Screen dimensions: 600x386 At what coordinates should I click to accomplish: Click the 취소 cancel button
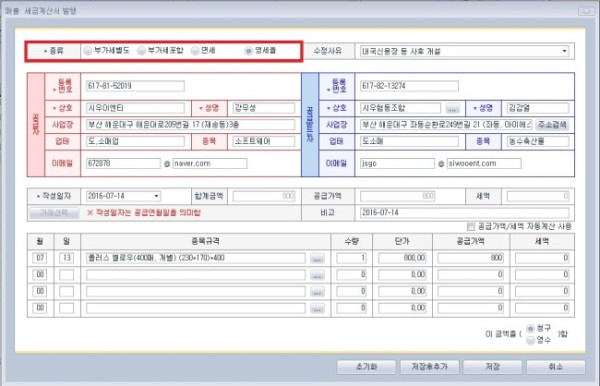coord(556,367)
